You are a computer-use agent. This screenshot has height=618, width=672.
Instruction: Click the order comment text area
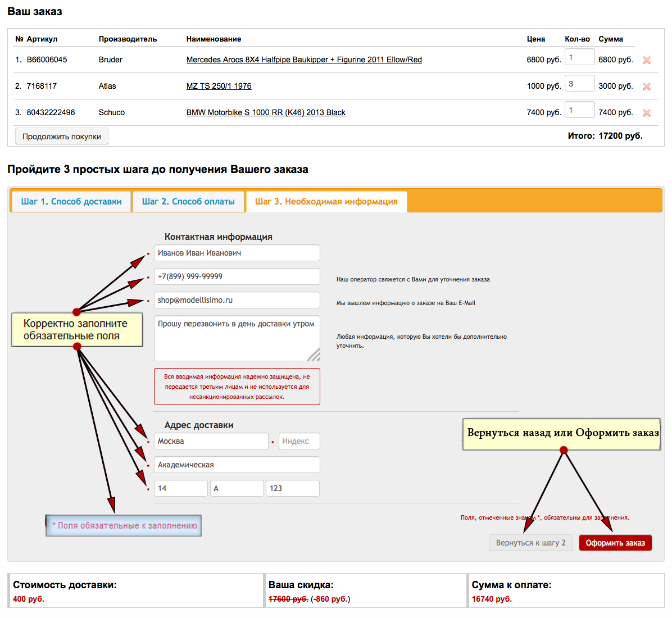237,338
